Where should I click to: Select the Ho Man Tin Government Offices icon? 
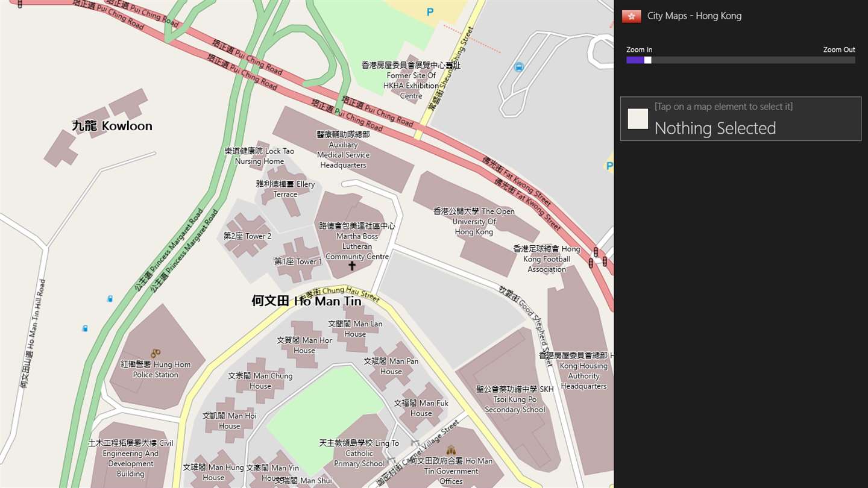[450, 449]
